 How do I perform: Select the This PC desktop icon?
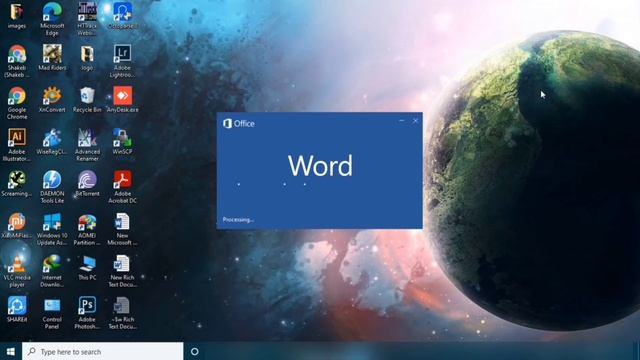(87, 268)
